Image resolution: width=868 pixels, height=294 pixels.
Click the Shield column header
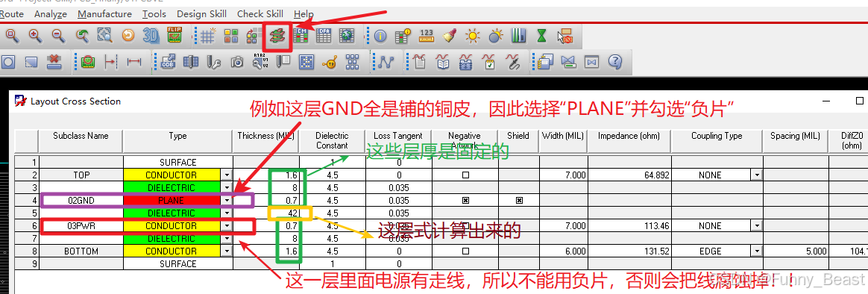(x=518, y=141)
